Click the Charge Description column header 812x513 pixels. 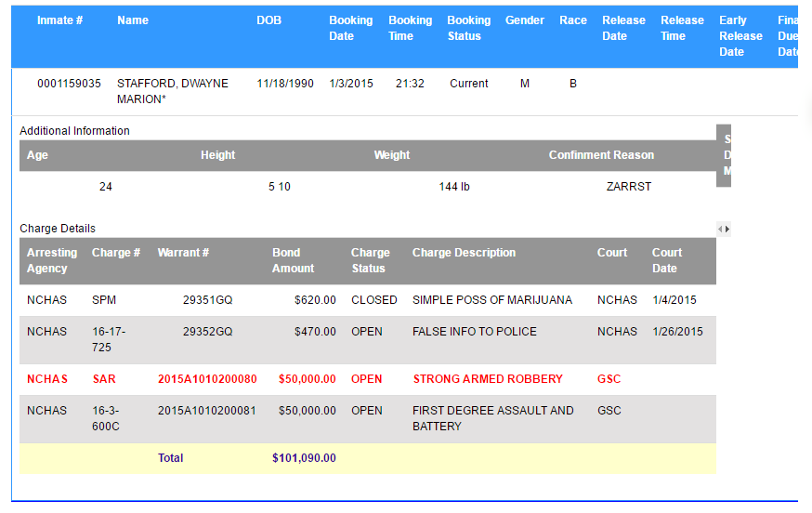pyautogui.click(x=464, y=253)
